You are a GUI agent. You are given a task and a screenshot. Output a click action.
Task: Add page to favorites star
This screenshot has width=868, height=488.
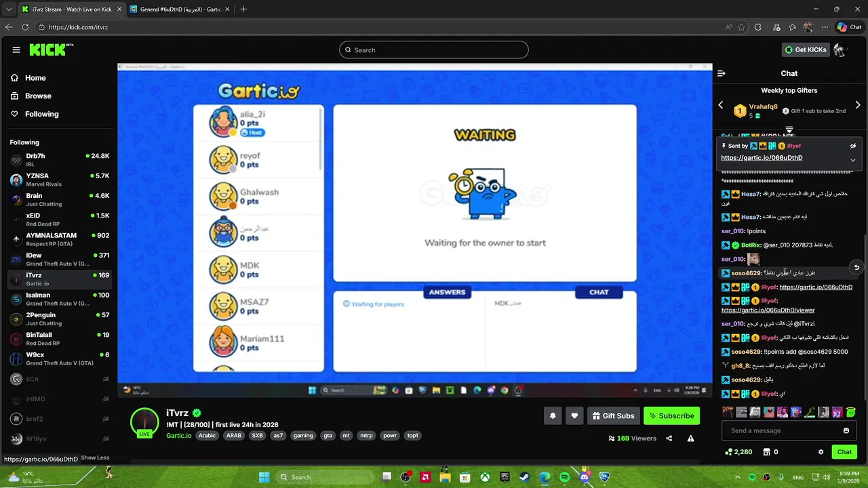tap(741, 27)
